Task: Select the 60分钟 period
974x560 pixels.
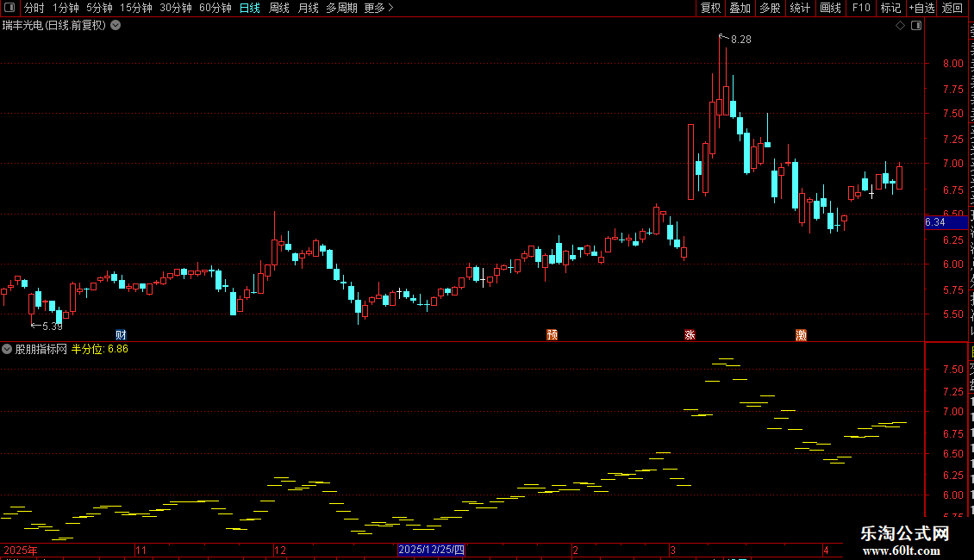Action: coord(215,8)
